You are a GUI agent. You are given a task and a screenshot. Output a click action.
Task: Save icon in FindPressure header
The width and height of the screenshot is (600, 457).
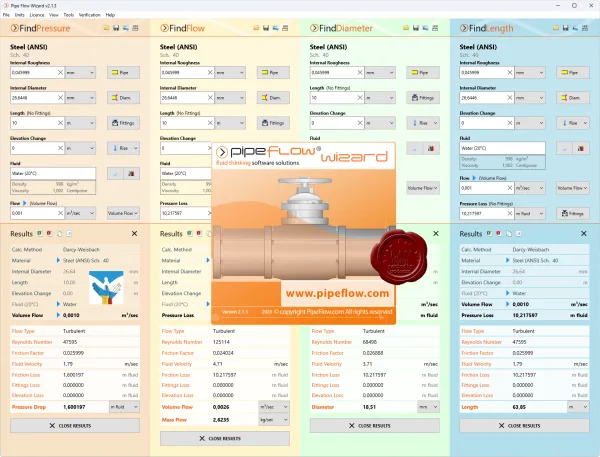tap(116, 28)
